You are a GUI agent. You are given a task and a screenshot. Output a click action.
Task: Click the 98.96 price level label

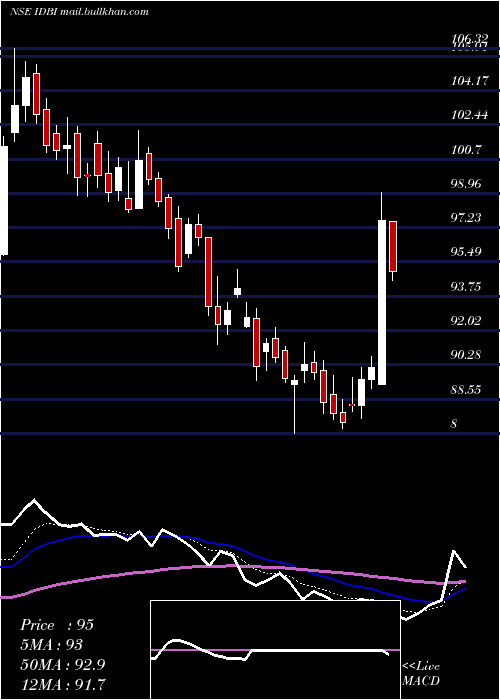pos(468,184)
